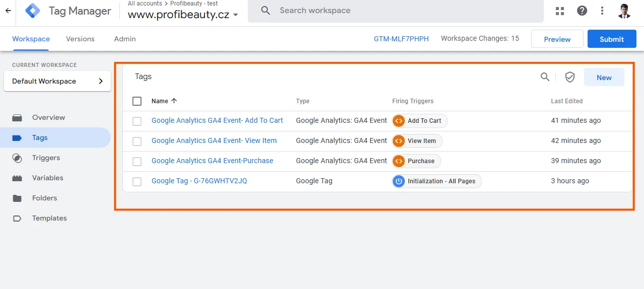Click the Tags search magnifier icon
644x289 pixels.
coord(545,77)
